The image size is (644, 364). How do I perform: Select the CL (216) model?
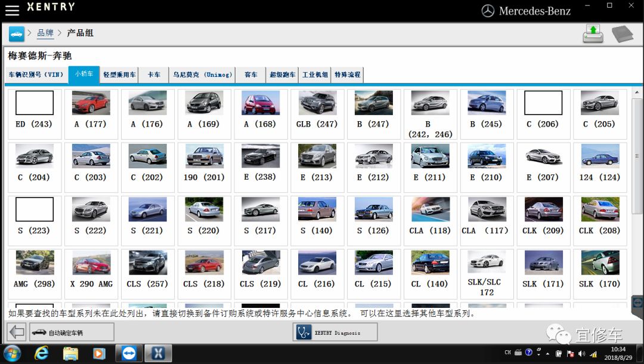(x=317, y=274)
